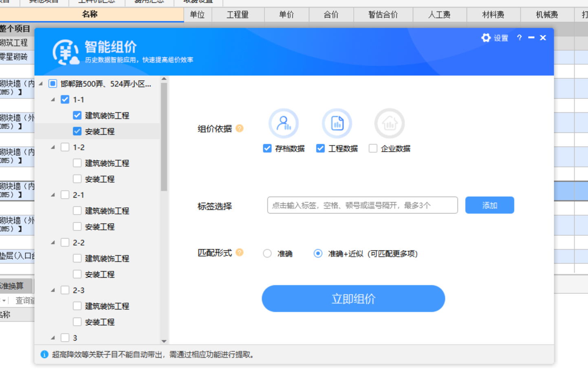Collapse the root project tree node
Image resolution: width=588 pixels, height=380 pixels.
click(41, 84)
